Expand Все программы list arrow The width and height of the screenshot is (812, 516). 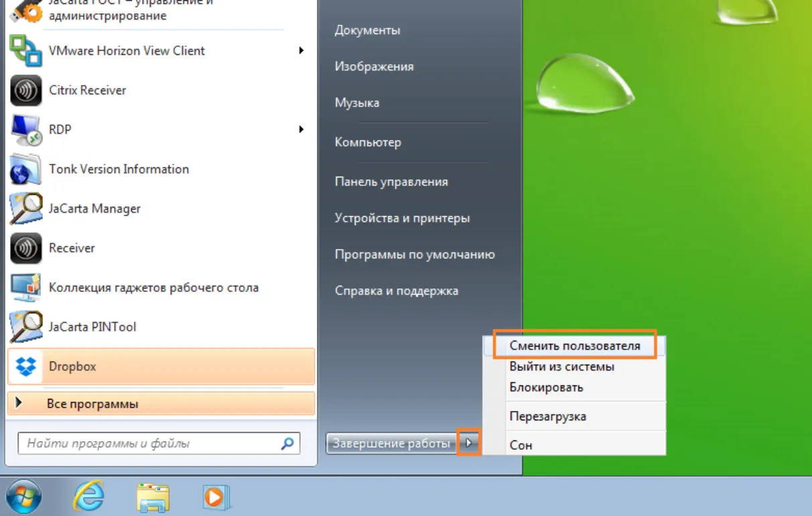pos(19,403)
